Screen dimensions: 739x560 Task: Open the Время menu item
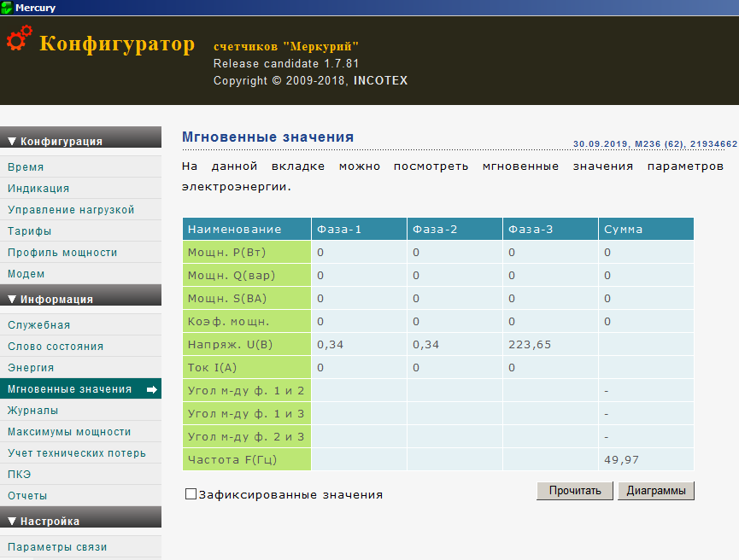pos(80,166)
